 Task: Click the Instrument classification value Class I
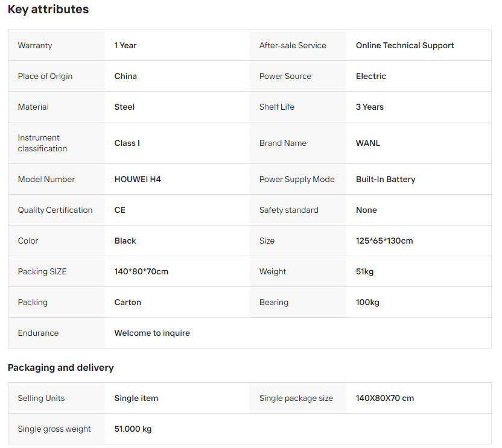point(127,143)
